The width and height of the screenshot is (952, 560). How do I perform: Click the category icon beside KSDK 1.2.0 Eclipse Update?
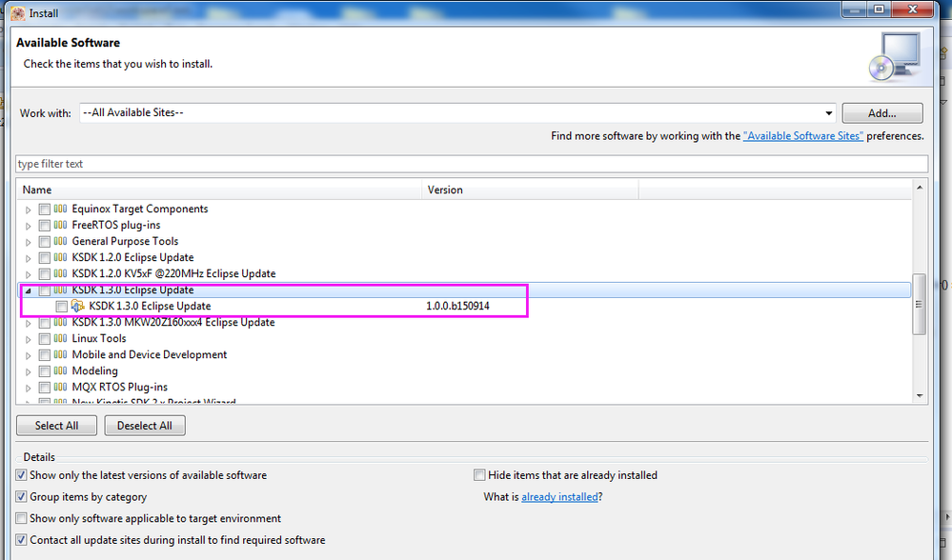tap(60, 257)
